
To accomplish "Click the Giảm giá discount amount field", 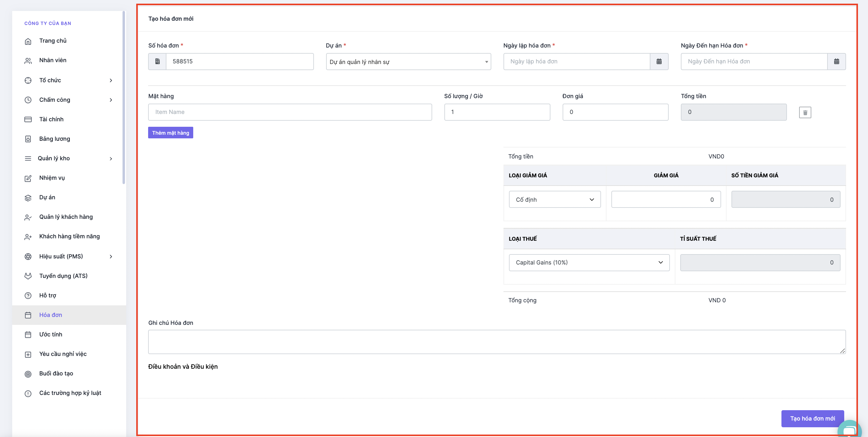I will point(666,200).
